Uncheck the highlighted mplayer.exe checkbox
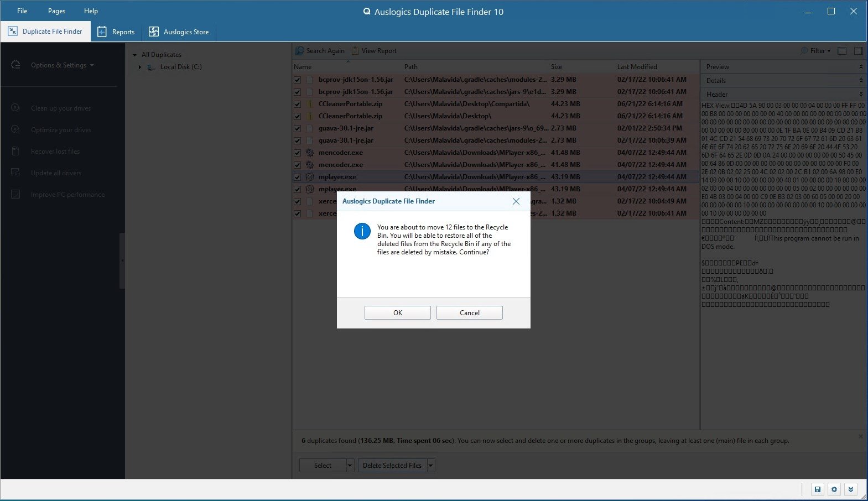 [298, 177]
